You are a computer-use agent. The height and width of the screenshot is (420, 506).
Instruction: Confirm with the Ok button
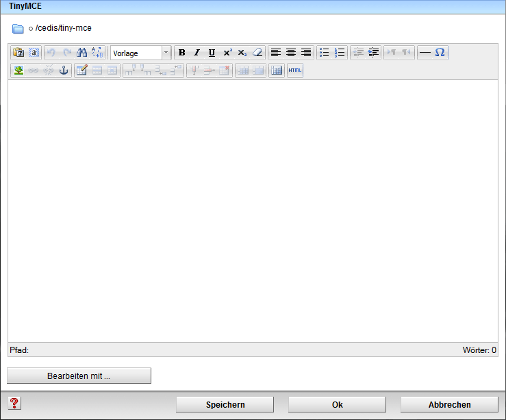pyautogui.click(x=338, y=404)
